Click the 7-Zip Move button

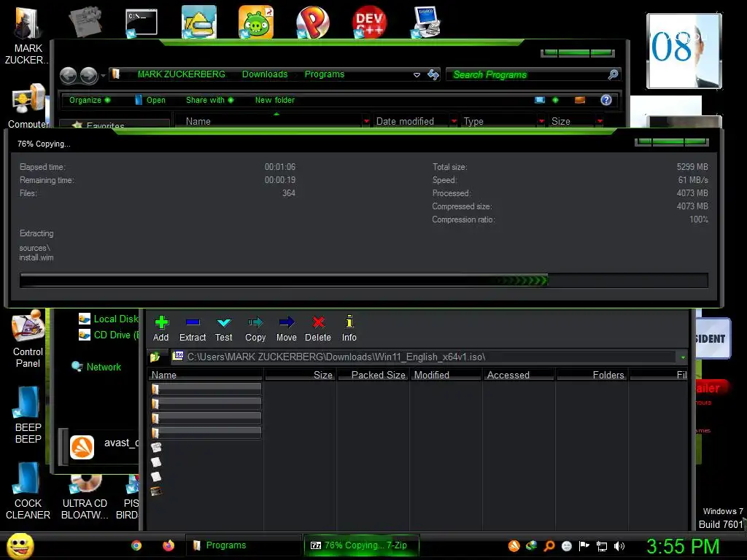tap(286, 329)
